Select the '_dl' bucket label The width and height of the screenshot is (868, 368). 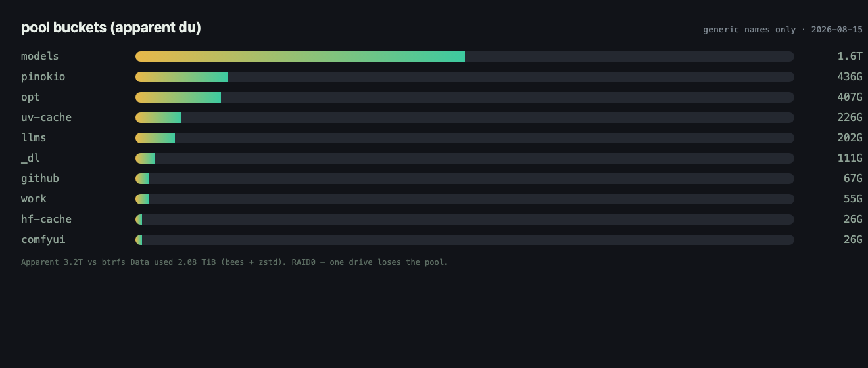point(30,158)
